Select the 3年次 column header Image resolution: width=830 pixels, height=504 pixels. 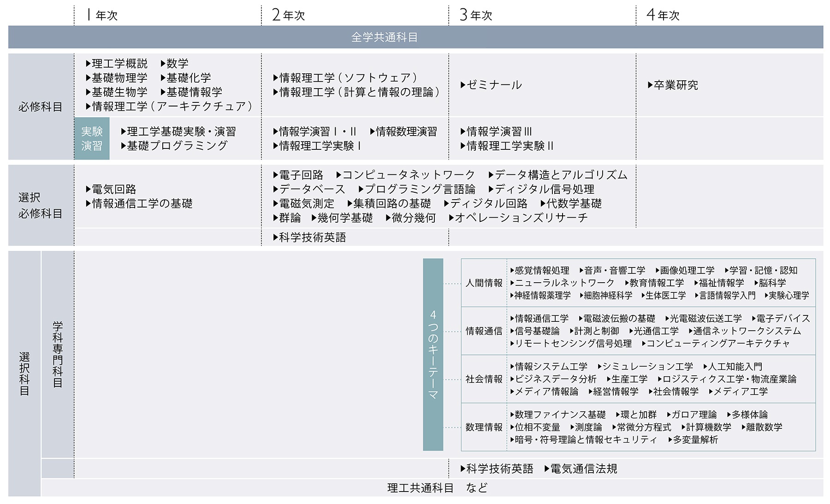(x=476, y=15)
